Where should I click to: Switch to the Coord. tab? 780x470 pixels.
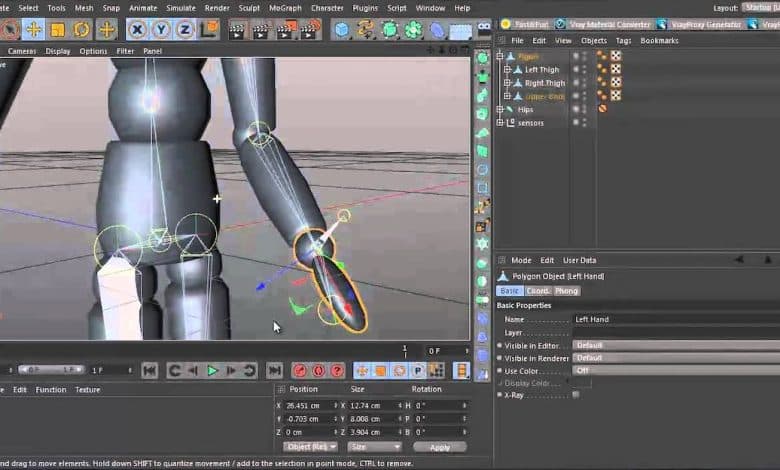coord(538,291)
